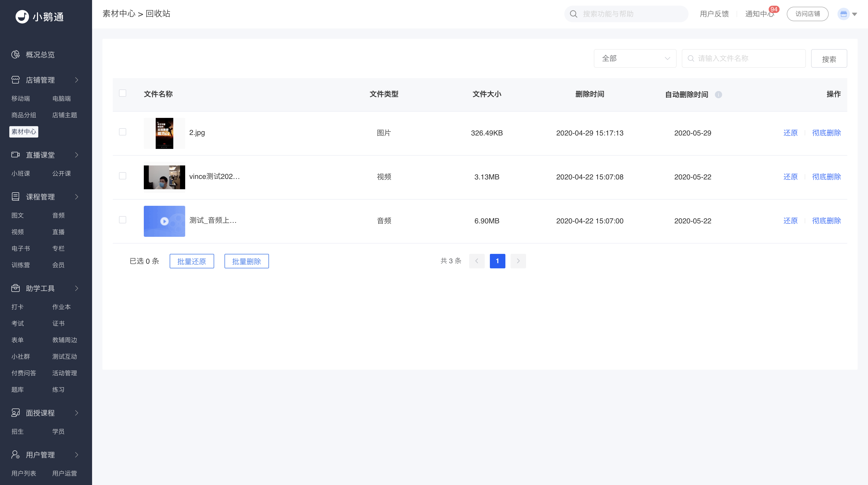Open 通知中心 in the top bar

pyautogui.click(x=759, y=14)
